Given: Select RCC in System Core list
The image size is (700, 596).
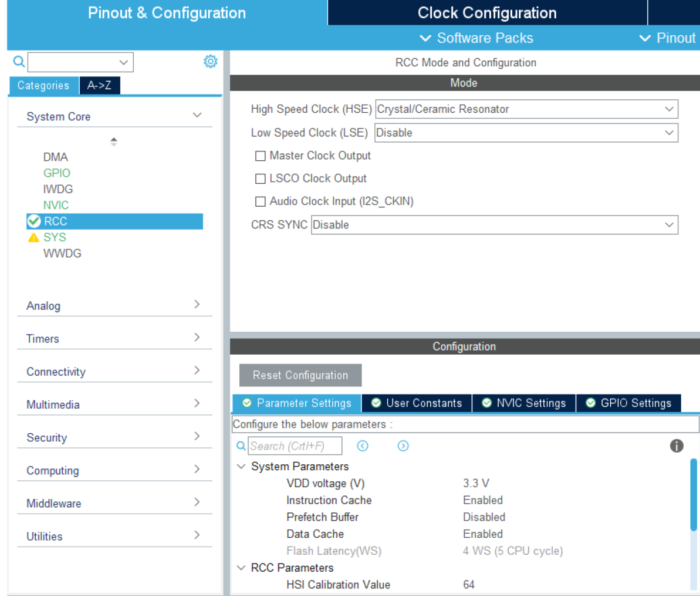Looking at the screenshot, I should click(x=115, y=222).
